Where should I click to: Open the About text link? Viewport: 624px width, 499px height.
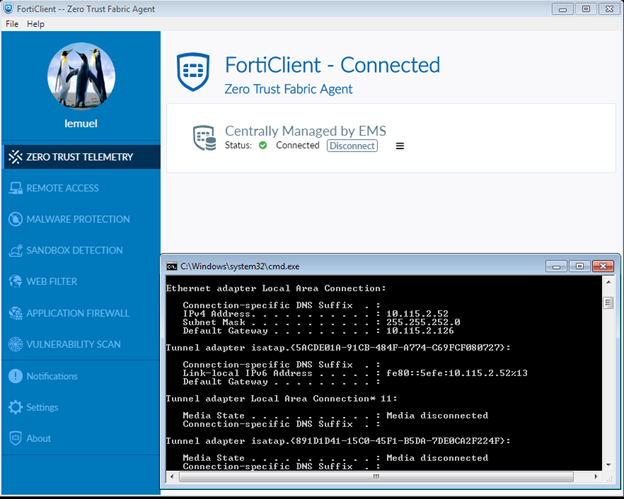click(x=39, y=438)
